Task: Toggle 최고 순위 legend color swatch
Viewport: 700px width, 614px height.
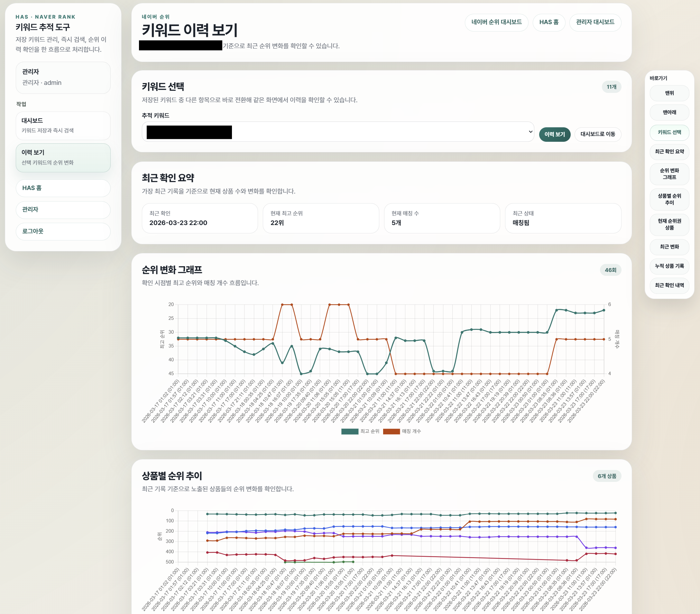Action: pos(350,431)
